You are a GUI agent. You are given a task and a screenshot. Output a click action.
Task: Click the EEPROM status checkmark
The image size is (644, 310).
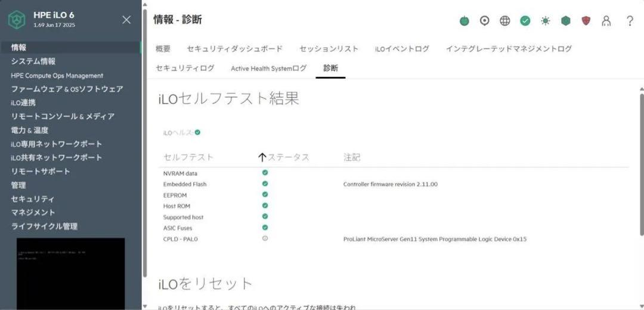tap(265, 194)
